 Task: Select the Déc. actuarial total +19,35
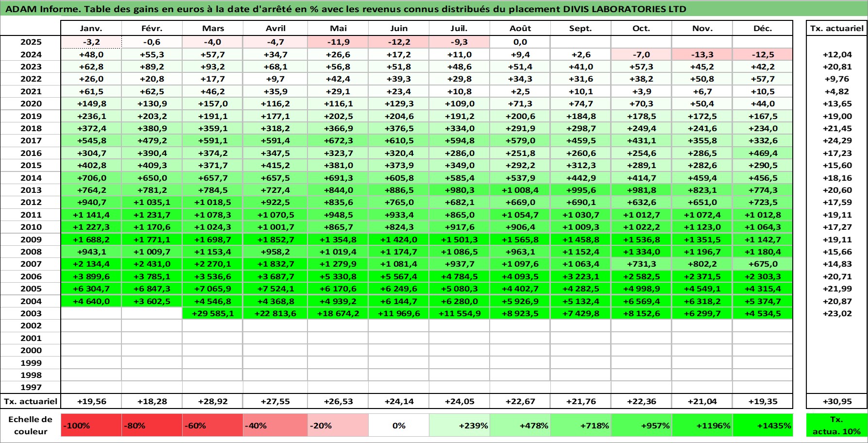(763, 401)
